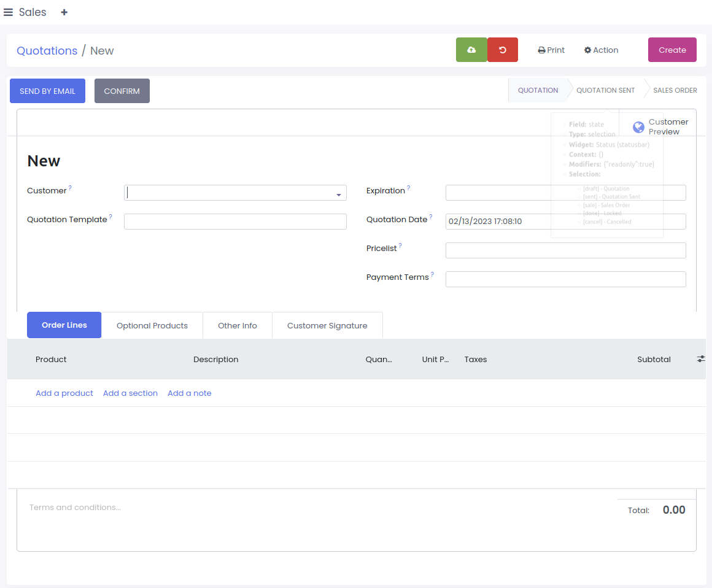Expand the Customer dropdown arrow
The width and height of the screenshot is (712, 588).
338,194
